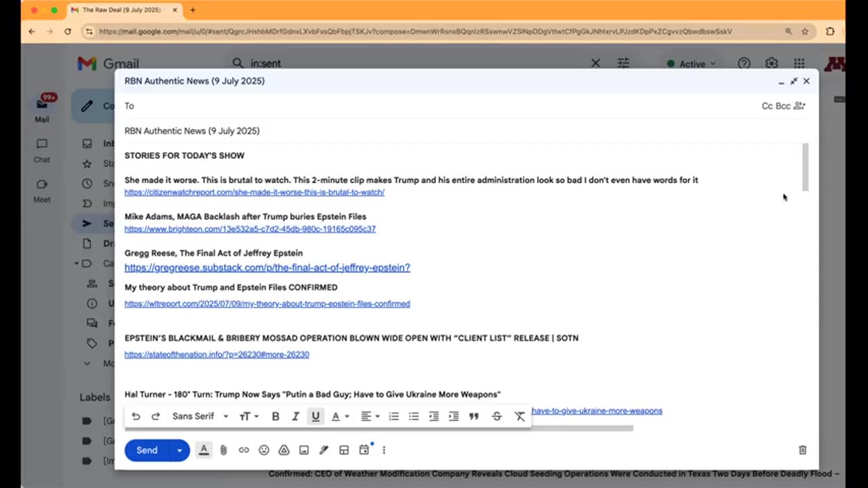Screen dimensions: 868x488
Task: Open Mail in the Gmail left rail
Action: [42, 108]
